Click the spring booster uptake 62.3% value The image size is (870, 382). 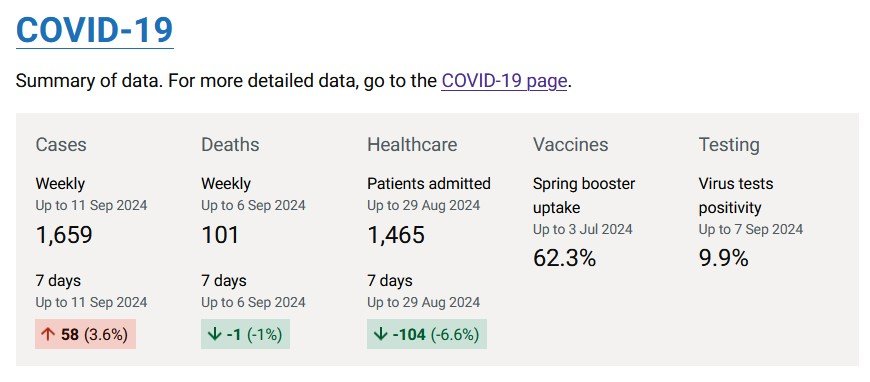564,258
